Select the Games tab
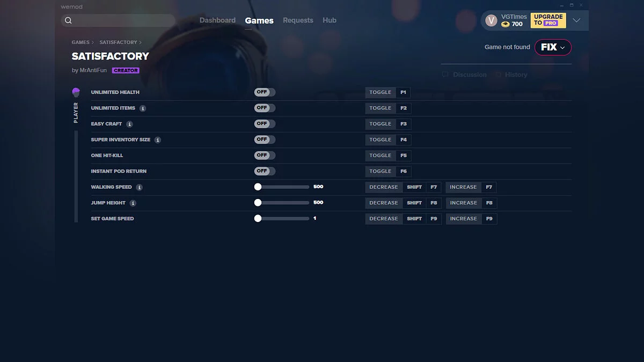 tap(259, 20)
